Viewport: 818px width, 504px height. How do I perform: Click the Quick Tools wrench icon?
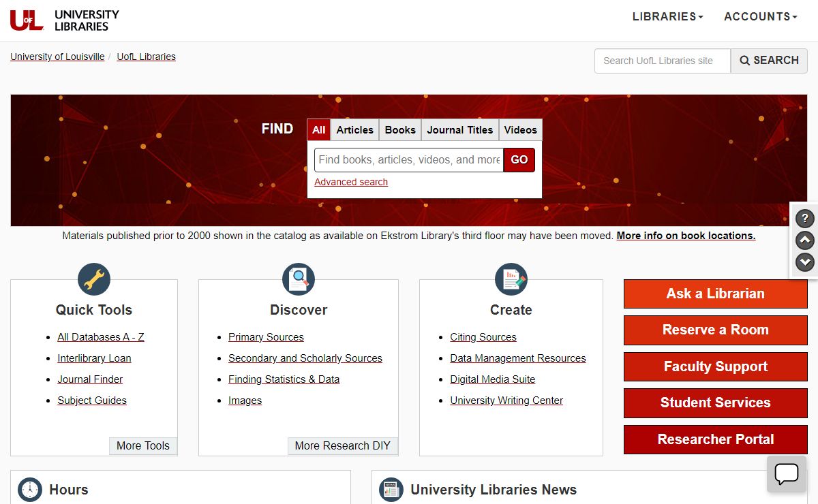point(94,279)
